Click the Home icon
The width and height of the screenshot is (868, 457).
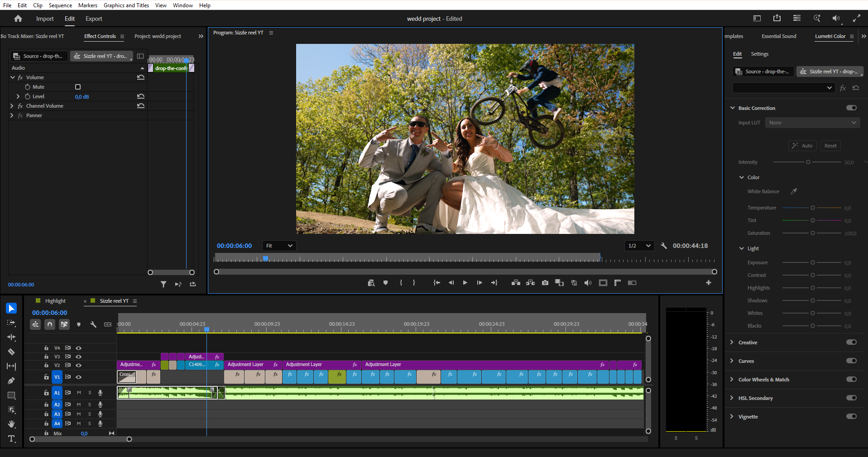(18, 19)
